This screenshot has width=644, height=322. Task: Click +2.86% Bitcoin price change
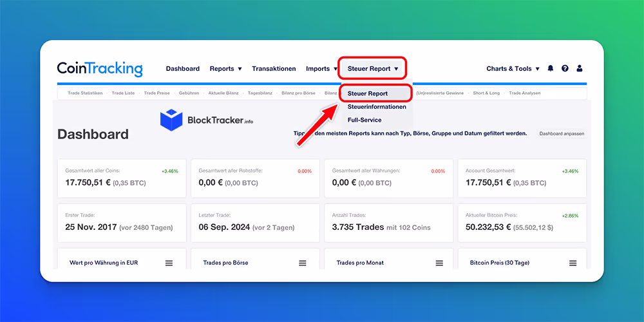[x=571, y=216]
